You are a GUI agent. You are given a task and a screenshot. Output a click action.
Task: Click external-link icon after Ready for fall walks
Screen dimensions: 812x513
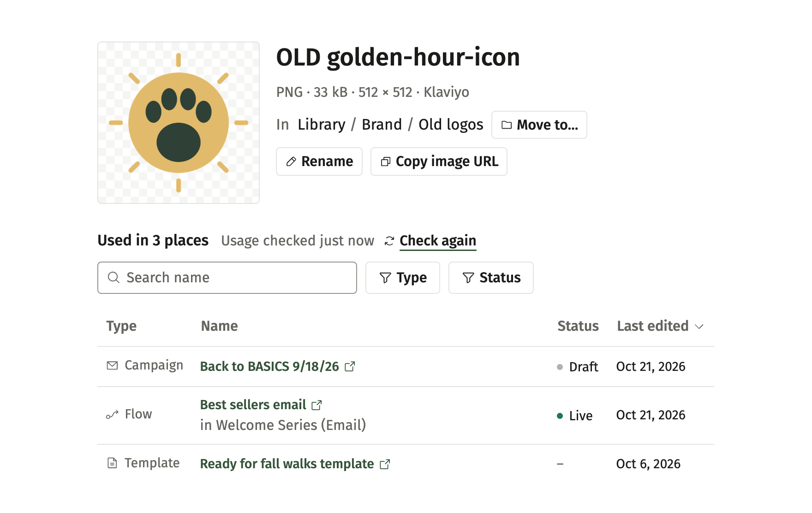point(385,464)
